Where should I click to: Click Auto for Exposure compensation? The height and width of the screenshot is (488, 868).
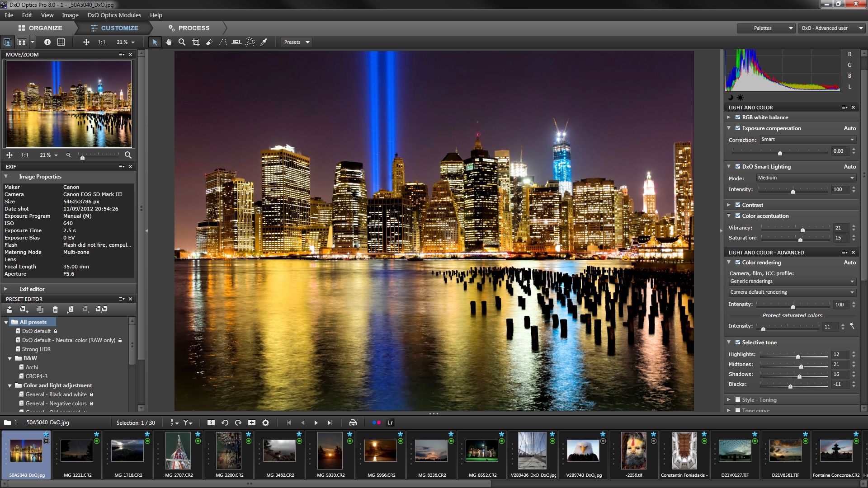(x=850, y=128)
